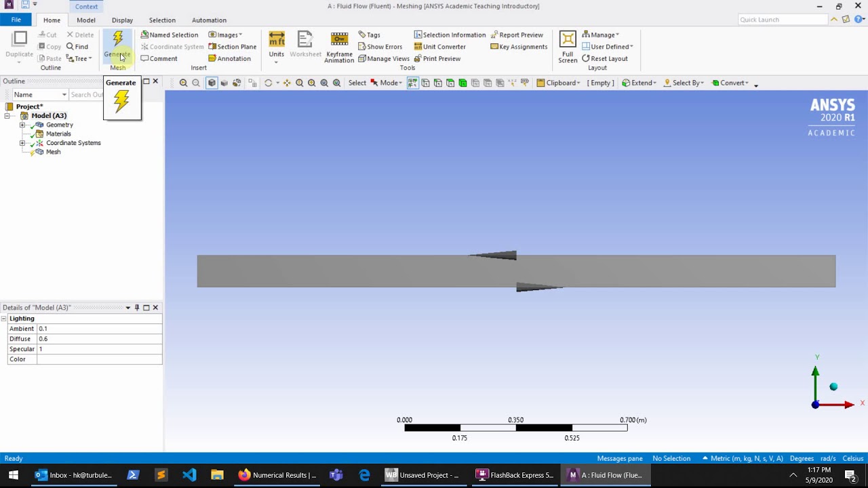This screenshot has height=488, width=868.
Task: Pin the Details of Model panel
Action: pos(136,308)
